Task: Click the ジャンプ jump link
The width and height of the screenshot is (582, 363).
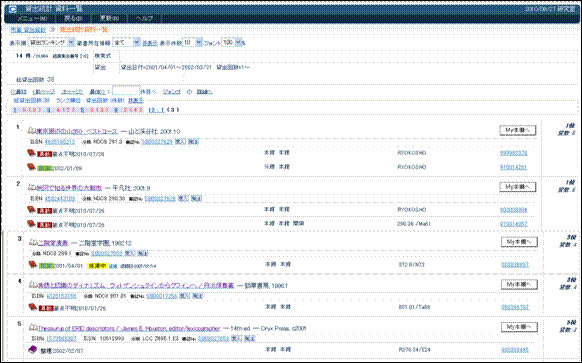Action: pyautogui.click(x=171, y=92)
